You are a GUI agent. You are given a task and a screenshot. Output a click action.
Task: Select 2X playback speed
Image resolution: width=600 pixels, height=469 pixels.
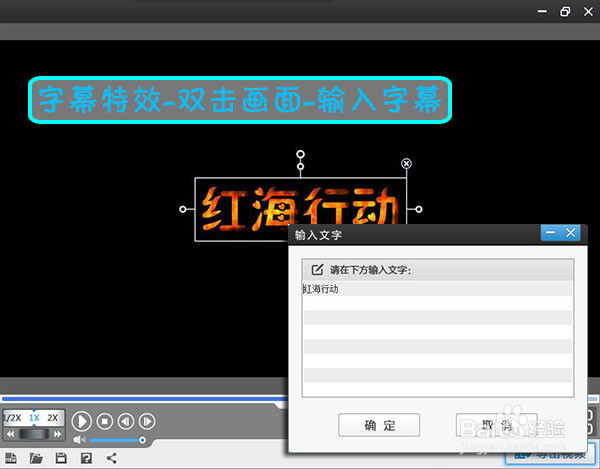53,417
